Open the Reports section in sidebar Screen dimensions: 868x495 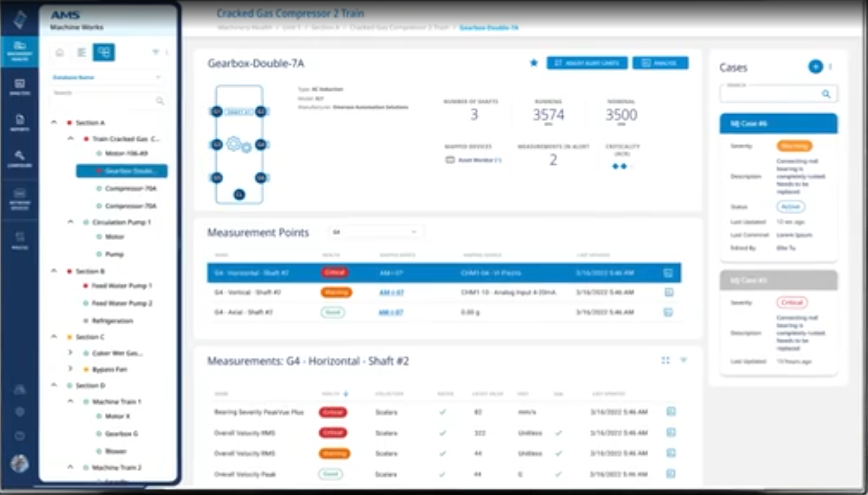pos(20,122)
